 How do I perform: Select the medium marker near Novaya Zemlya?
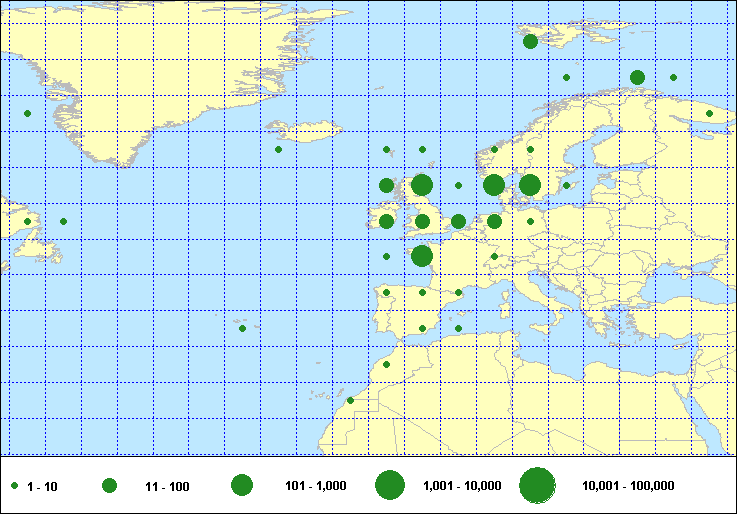[637, 77]
